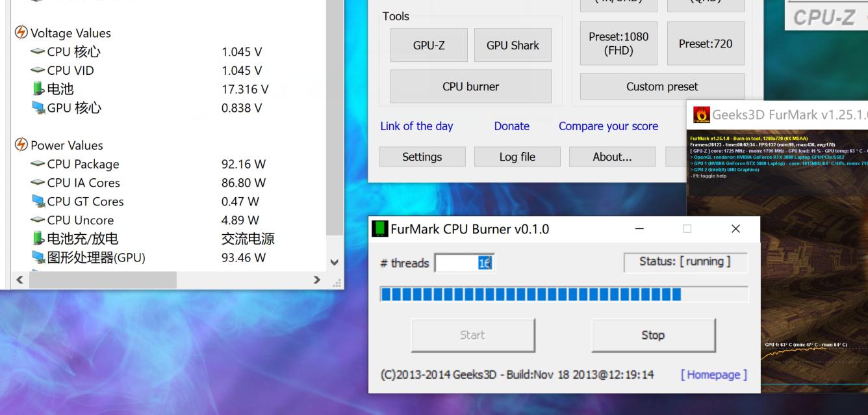Select the CPU VID row label
The width and height of the screenshot is (868, 415).
coord(71,70)
